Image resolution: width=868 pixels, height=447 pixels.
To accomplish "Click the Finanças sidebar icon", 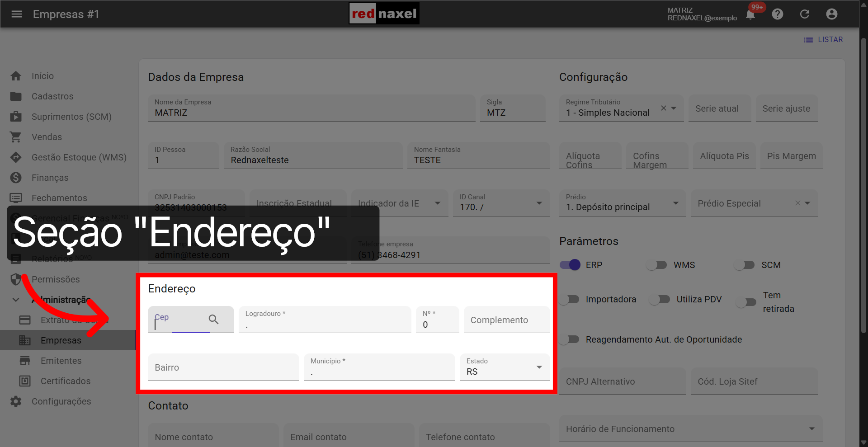I will pos(16,177).
